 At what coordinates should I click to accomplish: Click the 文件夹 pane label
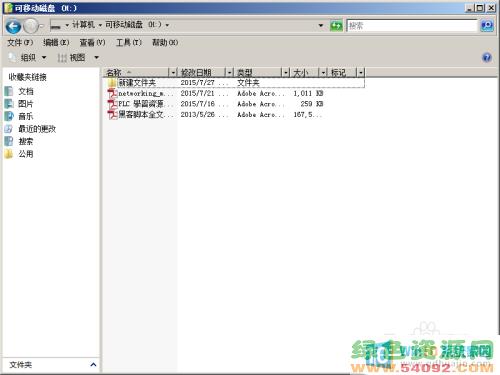[21, 365]
